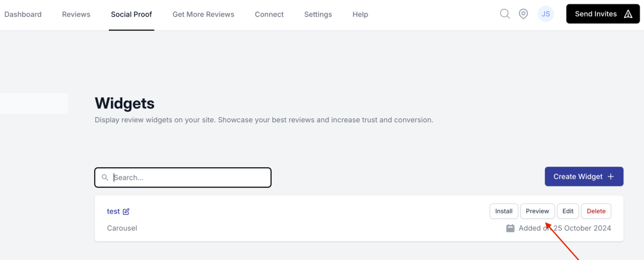The height and width of the screenshot is (260, 644).
Task: Click the pencil icon beside test
Action: click(x=126, y=212)
